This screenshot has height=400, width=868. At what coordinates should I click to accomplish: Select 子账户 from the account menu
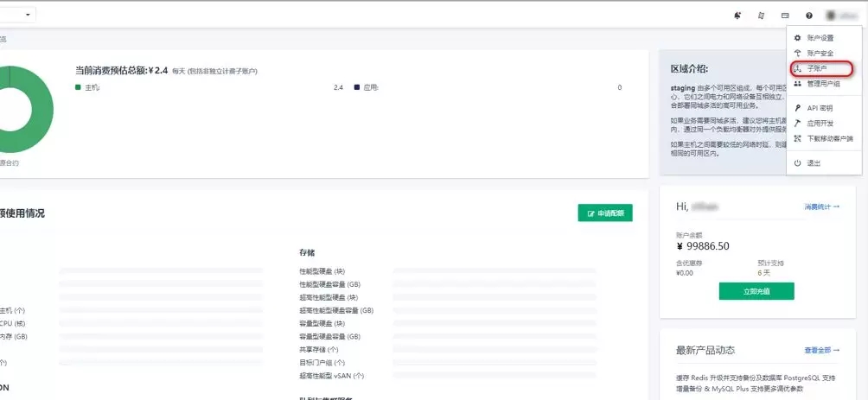point(817,68)
